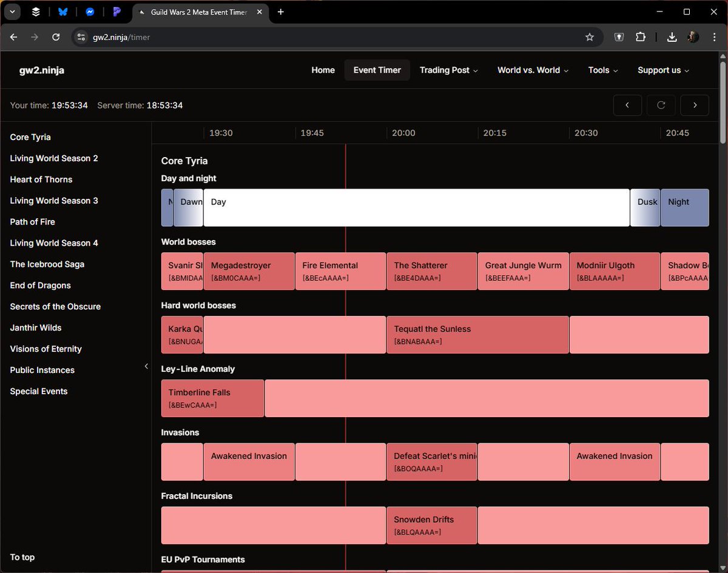Open the Chrome three-dot menu
This screenshot has width=728, height=573.
(x=714, y=37)
